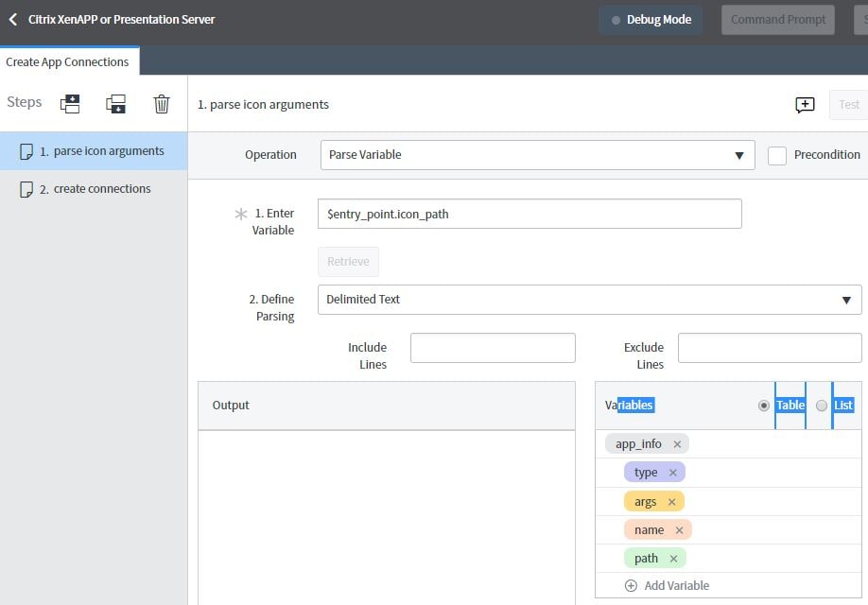The image size is (868, 605).
Task: Toggle Debug Mode button
Action: click(651, 20)
